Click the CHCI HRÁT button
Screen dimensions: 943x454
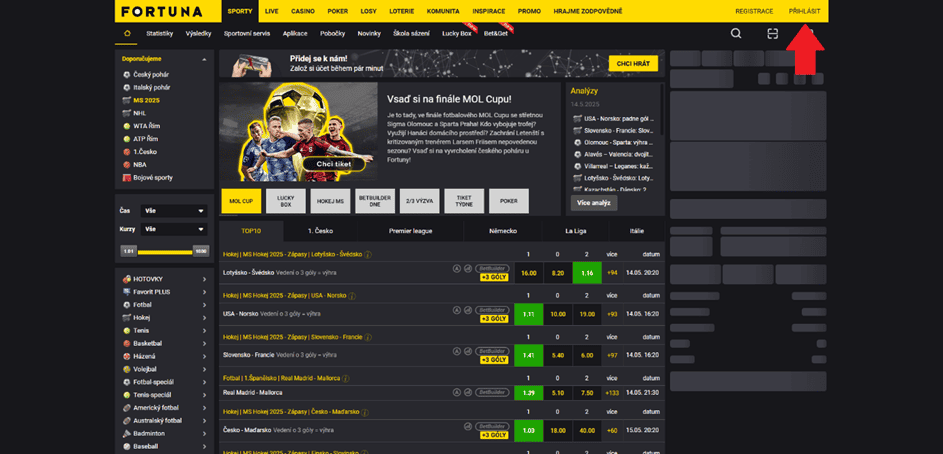(x=633, y=64)
